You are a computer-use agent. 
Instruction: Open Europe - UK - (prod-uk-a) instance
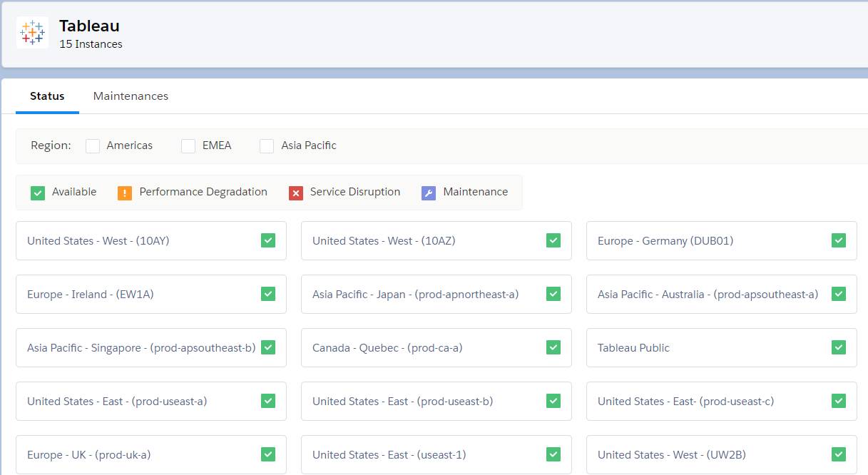151,454
